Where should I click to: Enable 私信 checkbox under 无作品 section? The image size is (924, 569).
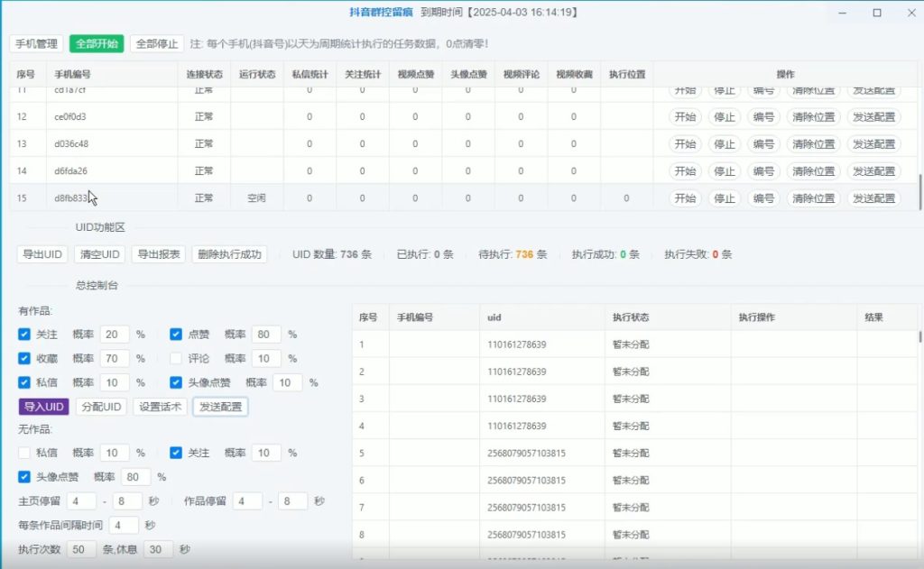pyautogui.click(x=24, y=453)
